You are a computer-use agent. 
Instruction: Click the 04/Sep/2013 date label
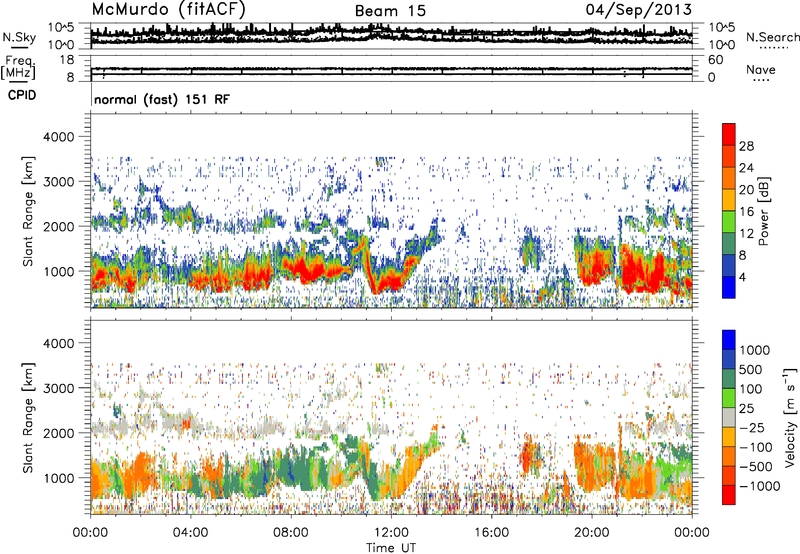(639, 10)
